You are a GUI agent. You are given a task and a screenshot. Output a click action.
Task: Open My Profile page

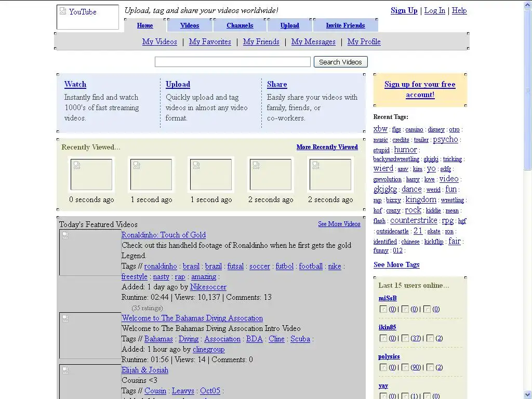click(364, 42)
